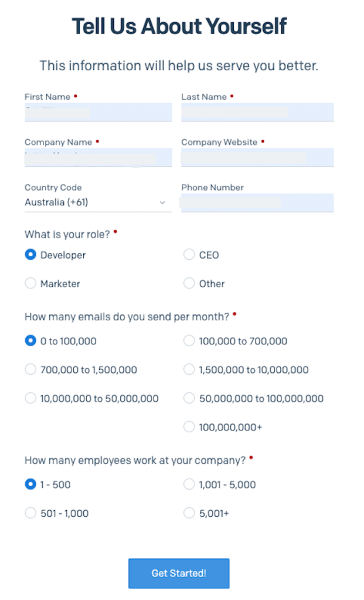
Task: Select 10,000,000 to 50,000,000 emails
Action: 30,398
